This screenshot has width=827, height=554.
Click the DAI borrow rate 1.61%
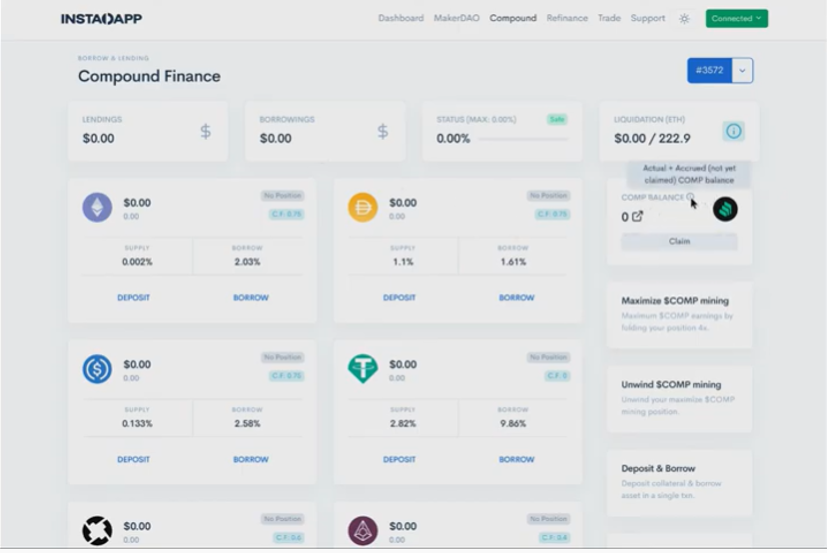coord(513,262)
